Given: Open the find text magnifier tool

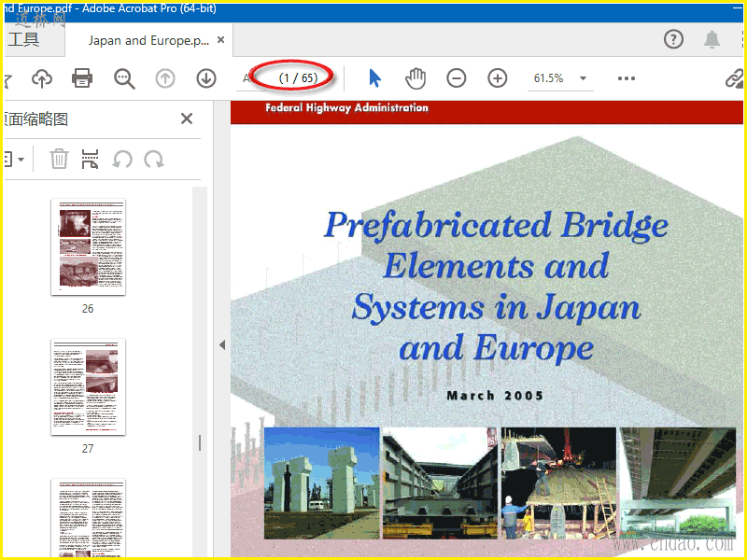Looking at the screenshot, I should pos(124,79).
